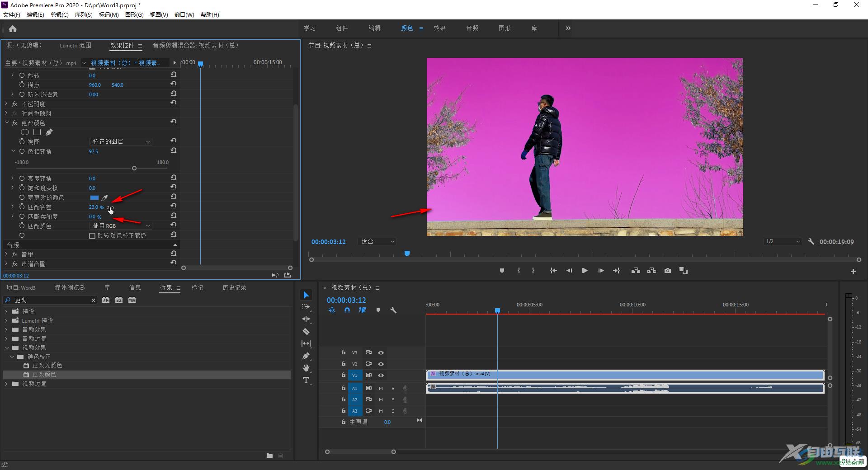The image size is (868, 470).
Task: Toggle V3 track output eye
Action: coord(381,352)
